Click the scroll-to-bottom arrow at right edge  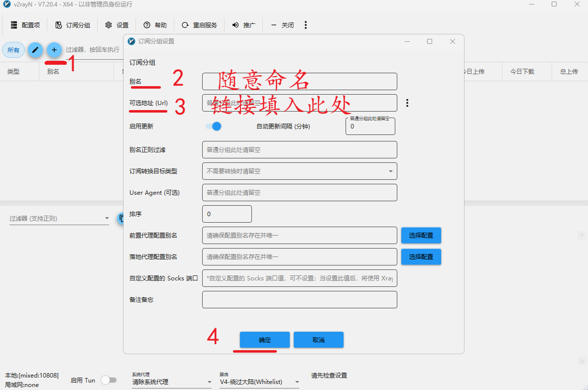582,361
